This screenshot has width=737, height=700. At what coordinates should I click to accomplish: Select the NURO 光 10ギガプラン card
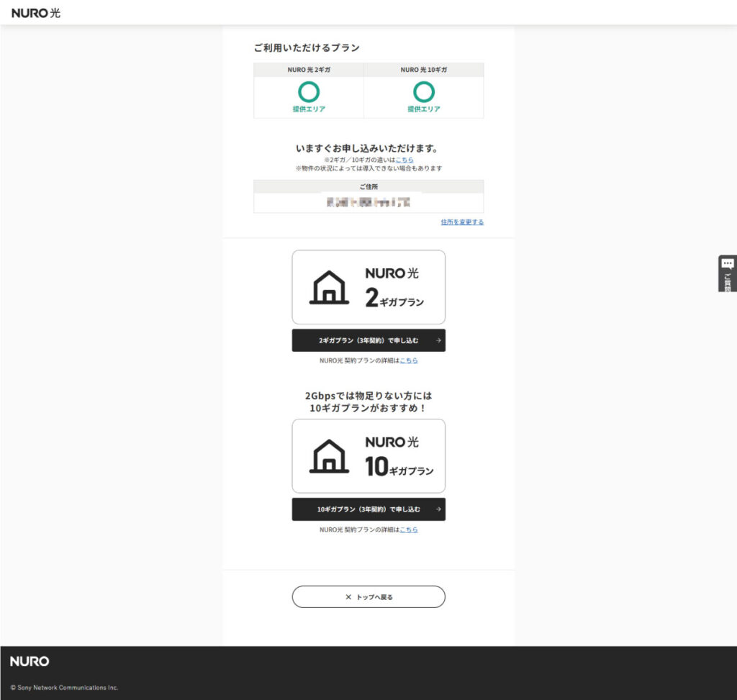[368, 456]
